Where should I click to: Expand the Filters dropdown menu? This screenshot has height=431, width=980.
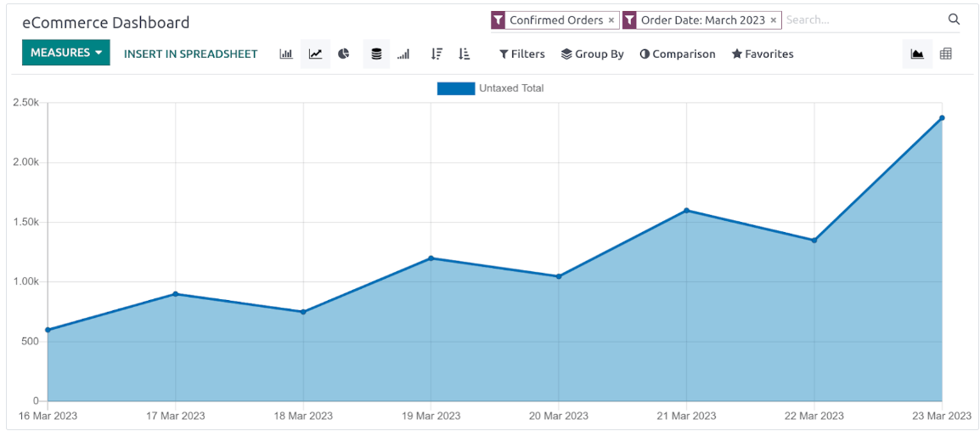(522, 54)
